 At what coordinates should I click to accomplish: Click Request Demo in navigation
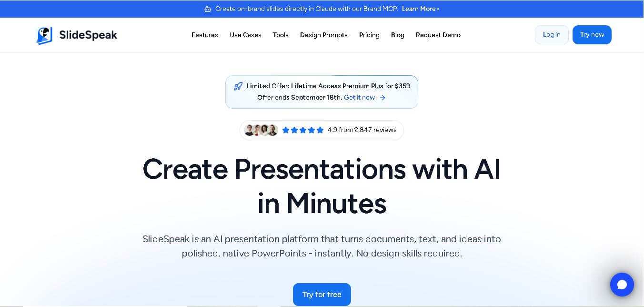pos(438,35)
